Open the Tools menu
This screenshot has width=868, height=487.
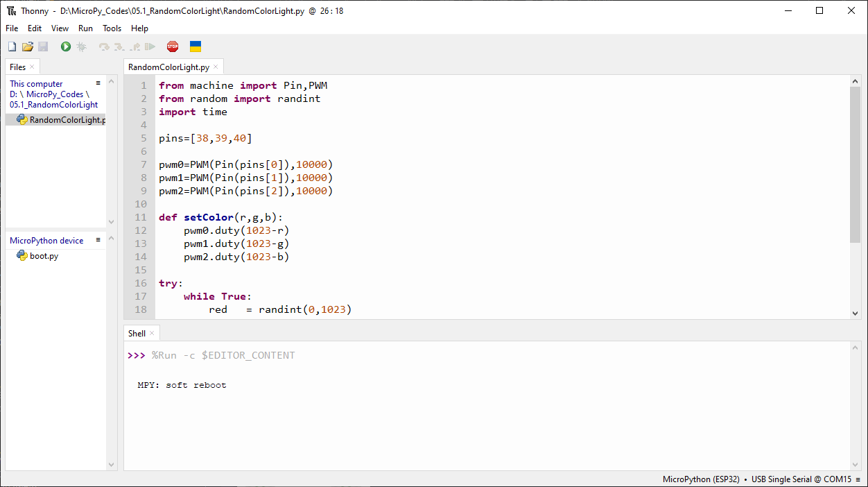(112, 28)
